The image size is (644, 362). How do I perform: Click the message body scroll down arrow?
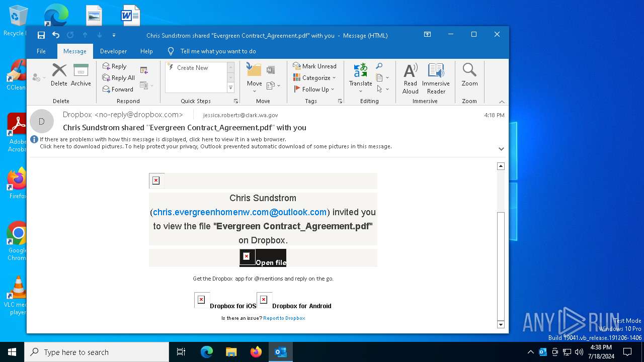[501, 324]
